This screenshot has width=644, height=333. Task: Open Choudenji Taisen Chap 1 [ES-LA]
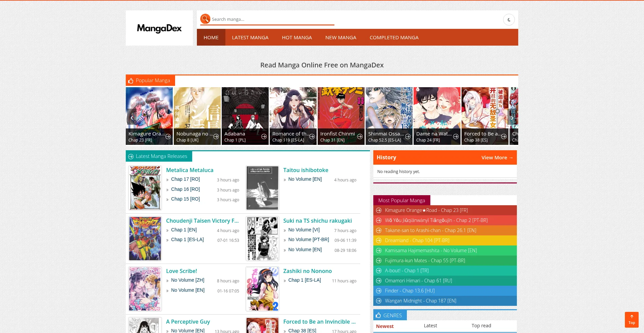coord(187,239)
